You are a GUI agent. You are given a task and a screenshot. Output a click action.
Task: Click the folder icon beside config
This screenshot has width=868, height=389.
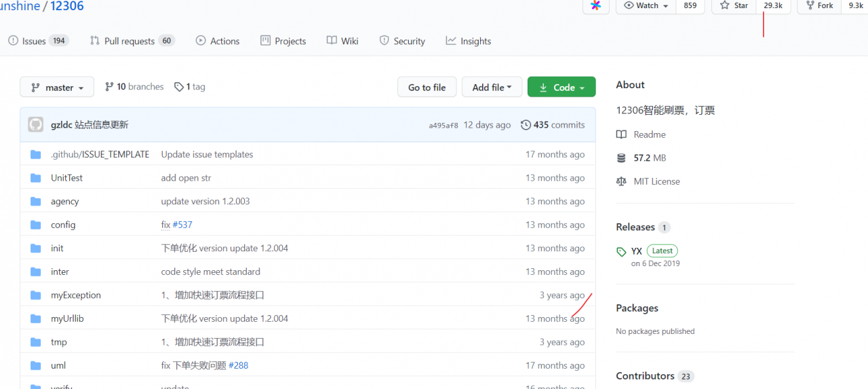point(36,225)
